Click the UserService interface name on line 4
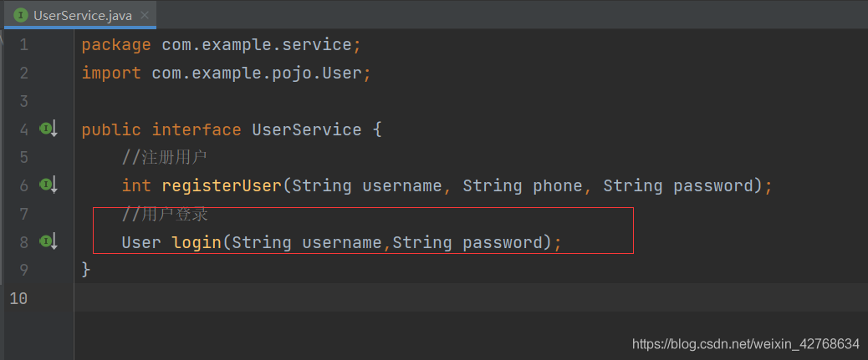The image size is (868, 360). (x=307, y=129)
